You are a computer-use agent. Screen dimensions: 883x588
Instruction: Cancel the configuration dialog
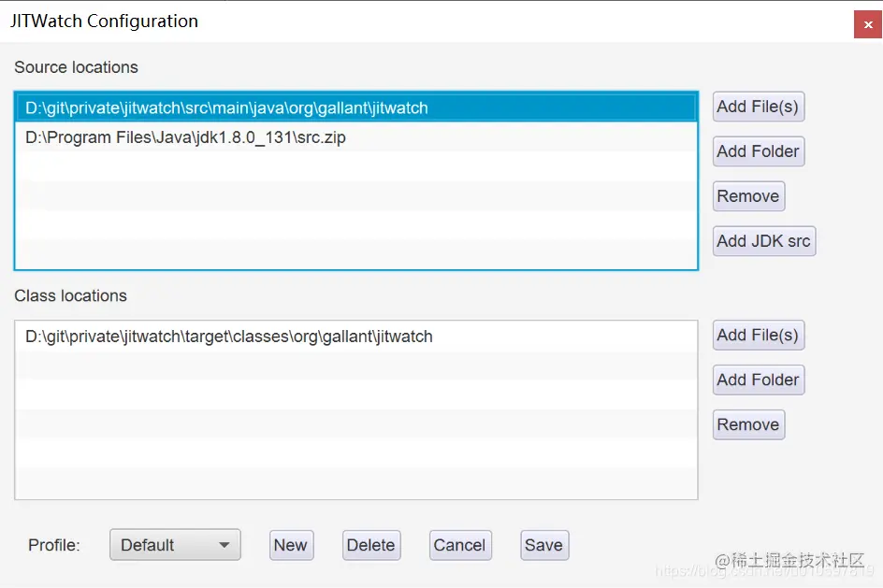click(x=460, y=545)
